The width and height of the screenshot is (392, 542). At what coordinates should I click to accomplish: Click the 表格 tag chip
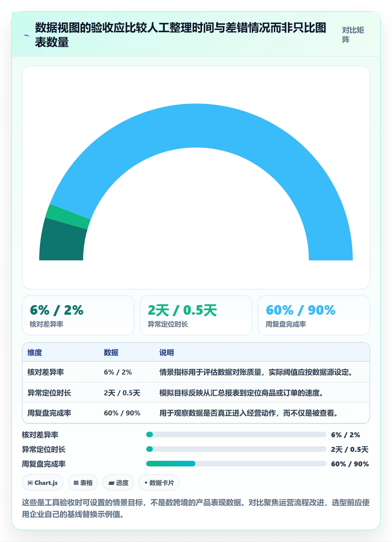pyautogui.click(x=83, y=483)
